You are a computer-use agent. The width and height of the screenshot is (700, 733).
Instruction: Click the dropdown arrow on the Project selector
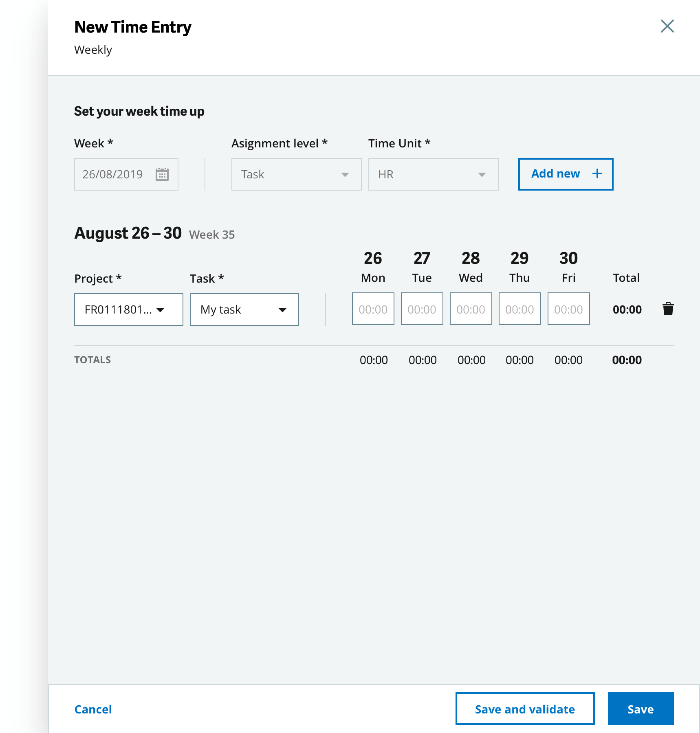tap(162, 309)
